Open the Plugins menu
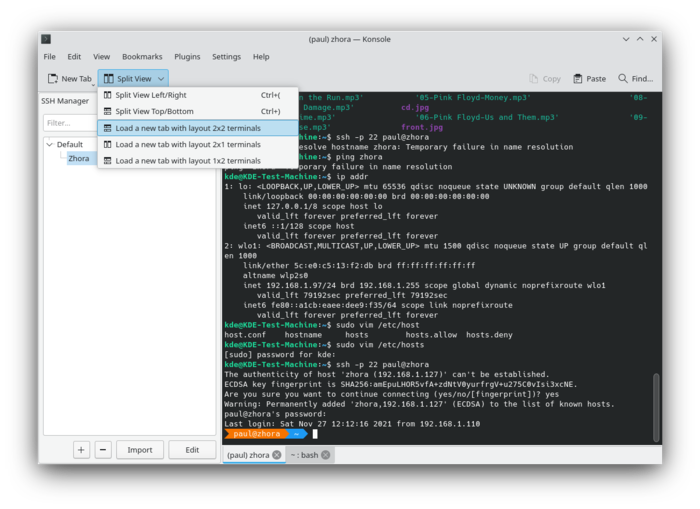700x509 pixels. click(187, 57)
